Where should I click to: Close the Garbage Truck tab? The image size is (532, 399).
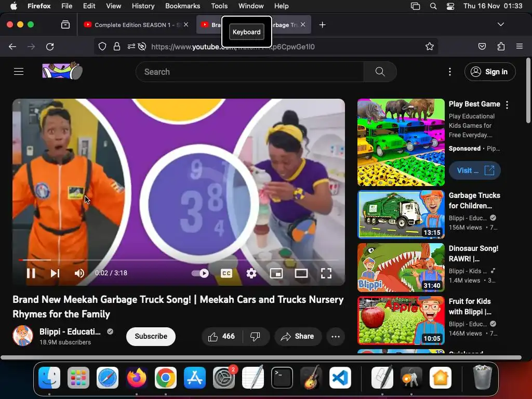[303, 24]
